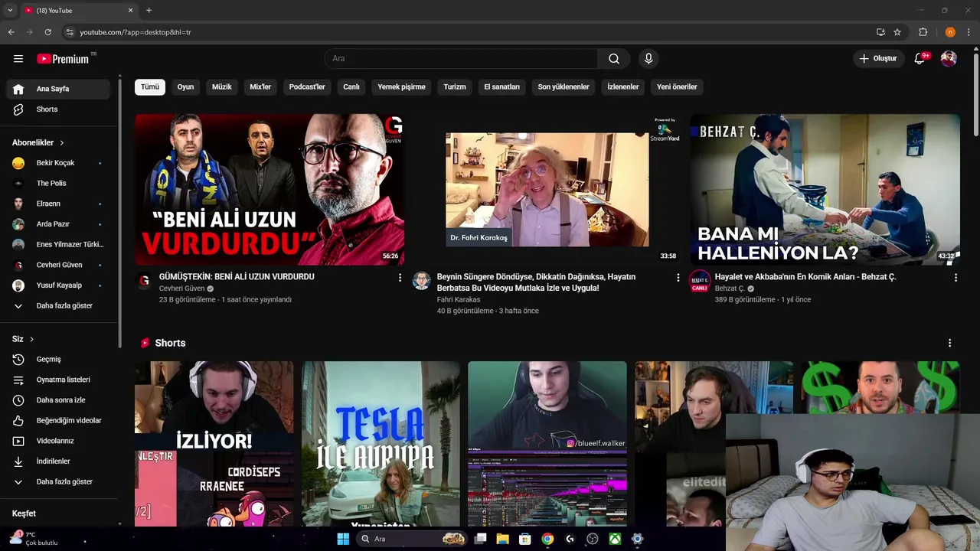This screenshot has height=551, width=980.
Task: Open Chrome from the taskbar
Action: pyautogui.click(x=547, y=539)
